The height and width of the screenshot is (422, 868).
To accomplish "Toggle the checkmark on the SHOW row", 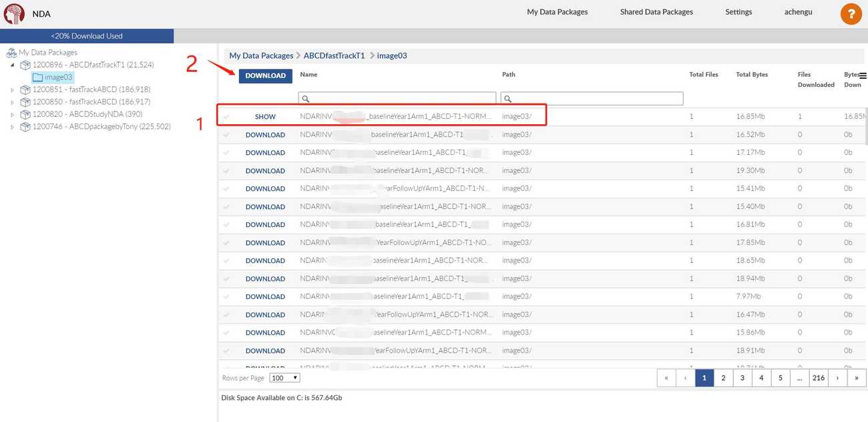I will point(226,117).
